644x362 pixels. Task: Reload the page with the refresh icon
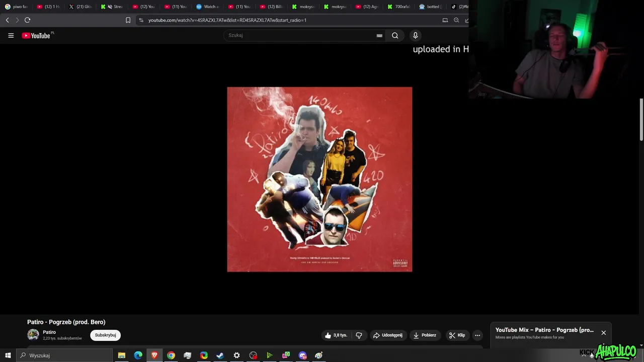(x=27, y=20)
